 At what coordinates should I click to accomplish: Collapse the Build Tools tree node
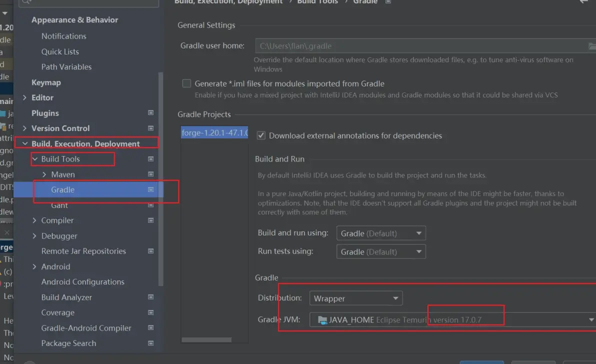[34, 159]
